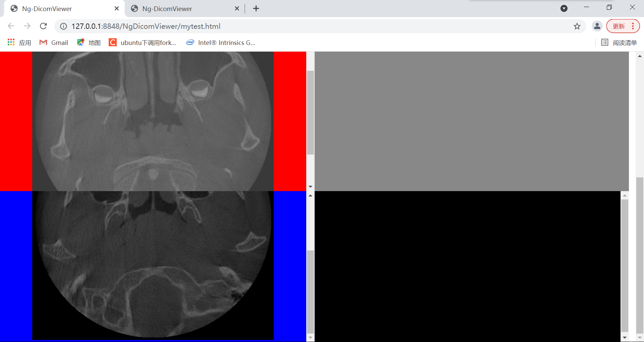Open the ubuntu下调用fork bookmark
644x342 pixels.
pos(143,42)
